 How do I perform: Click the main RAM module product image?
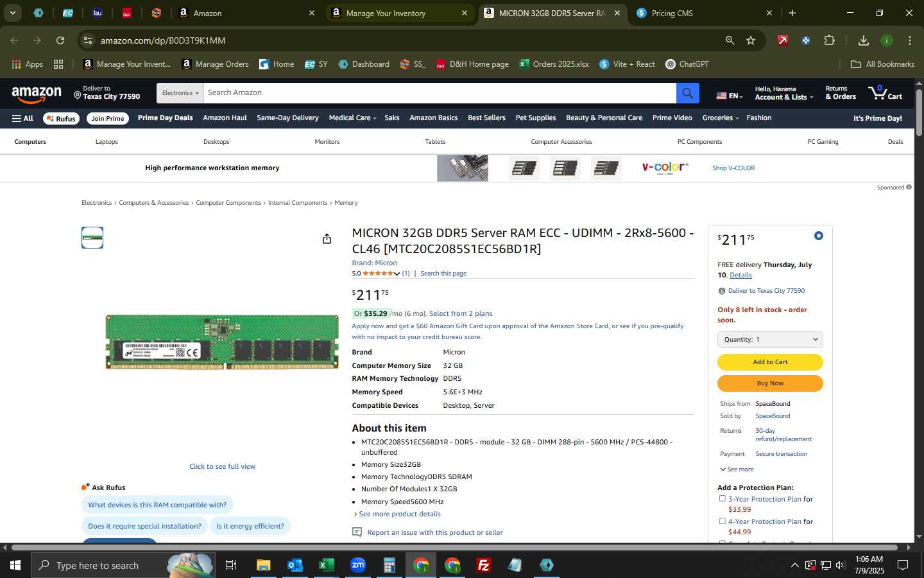[222, 342]
